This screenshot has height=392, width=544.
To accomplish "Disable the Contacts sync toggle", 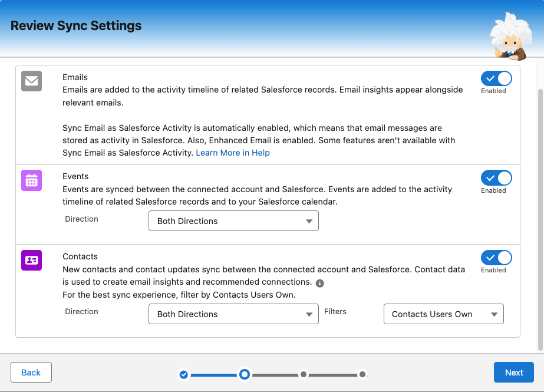I will pos(496,258).
